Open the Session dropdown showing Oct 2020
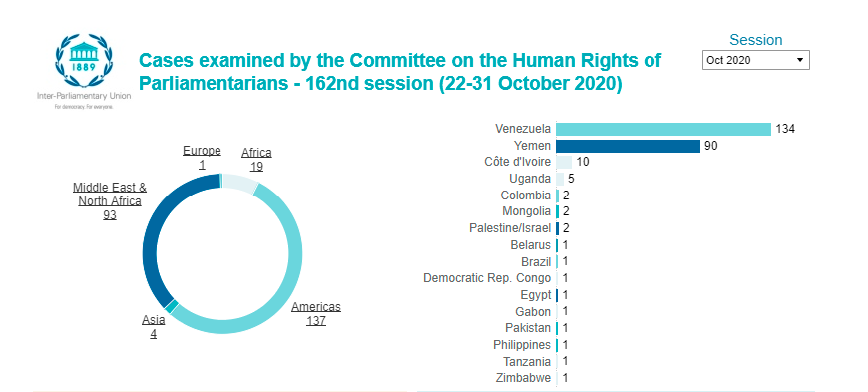868x392 pixels. [755, 60]
